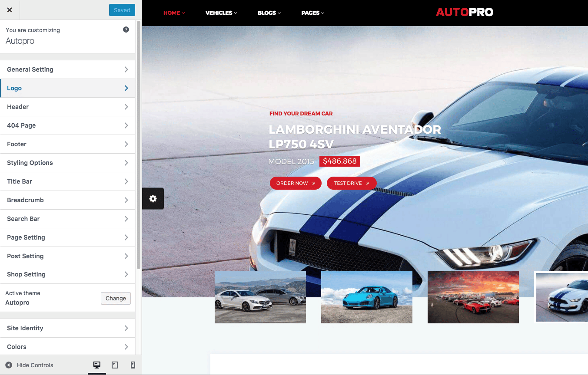The width and height of the screenshot is (588, 375).
Task: Open the Post Setting section
Action: click(x=68, y=256)
